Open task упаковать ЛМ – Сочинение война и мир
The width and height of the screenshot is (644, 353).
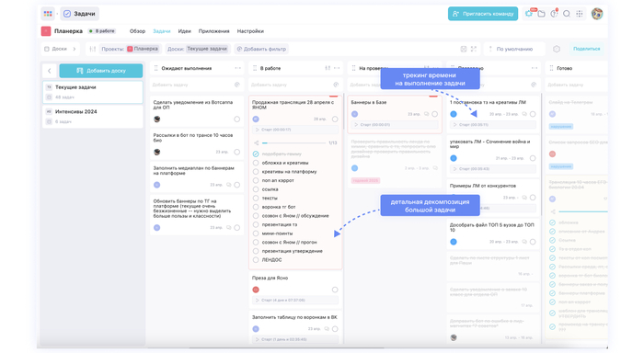493,156
